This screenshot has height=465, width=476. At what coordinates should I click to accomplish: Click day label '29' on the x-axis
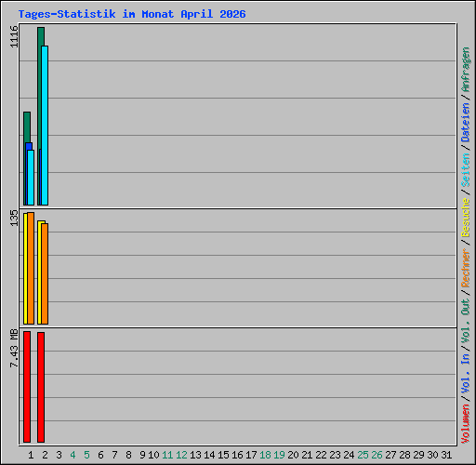[x=418, y=455]
